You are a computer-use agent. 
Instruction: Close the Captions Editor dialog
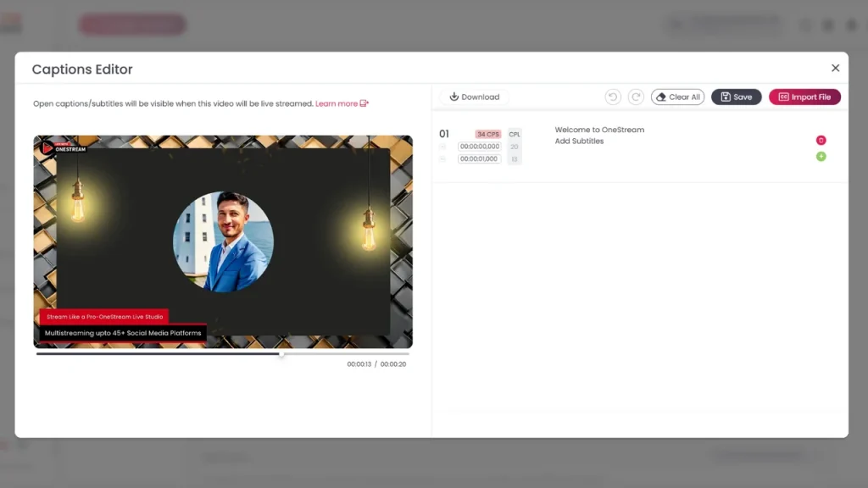[x=835, y=68]
